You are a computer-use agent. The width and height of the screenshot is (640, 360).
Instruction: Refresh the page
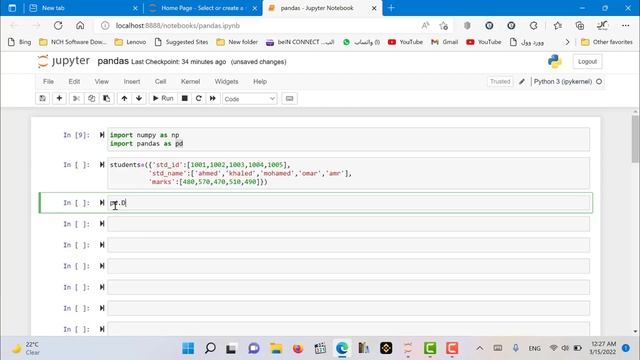click(58, 25)
